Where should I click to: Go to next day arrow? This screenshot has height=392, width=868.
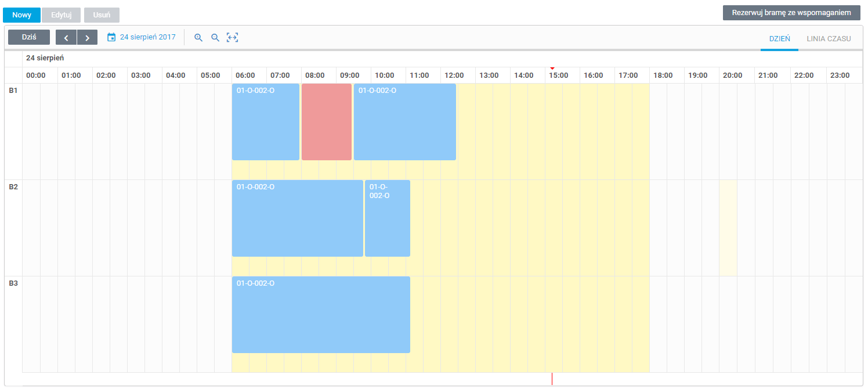(x=87, y=38)
